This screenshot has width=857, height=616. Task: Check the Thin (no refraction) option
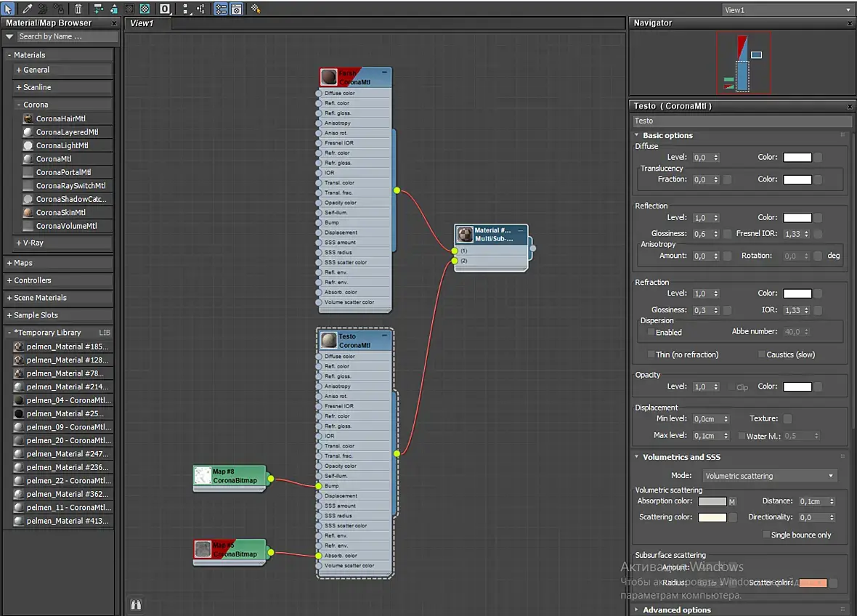pyautogui.click(x=651, y=354)
